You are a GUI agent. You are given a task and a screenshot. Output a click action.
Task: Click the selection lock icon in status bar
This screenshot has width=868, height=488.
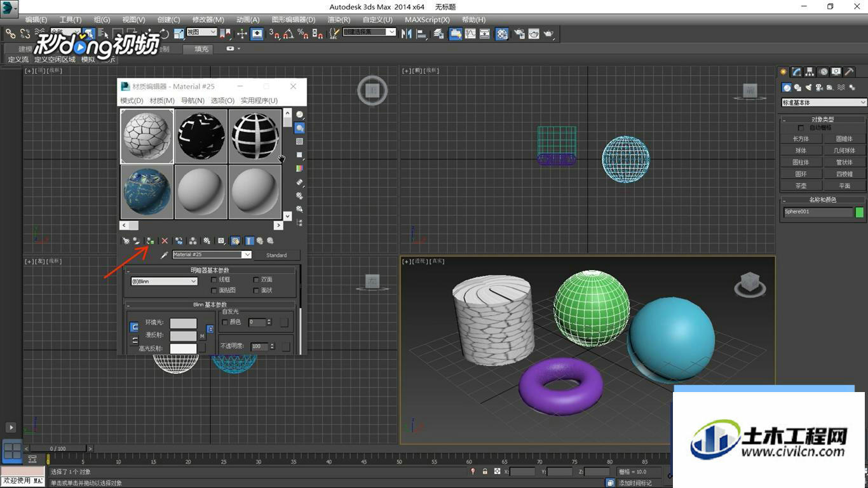tap(485, 471)
